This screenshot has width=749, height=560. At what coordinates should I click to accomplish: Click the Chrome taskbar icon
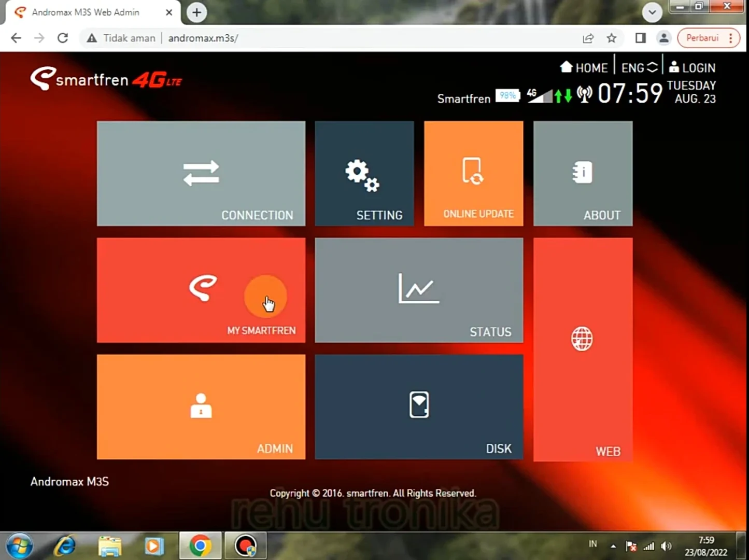200,546
